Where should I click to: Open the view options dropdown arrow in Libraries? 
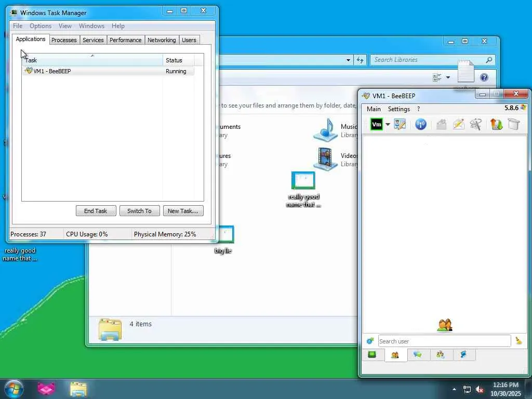tap(448, 77)
